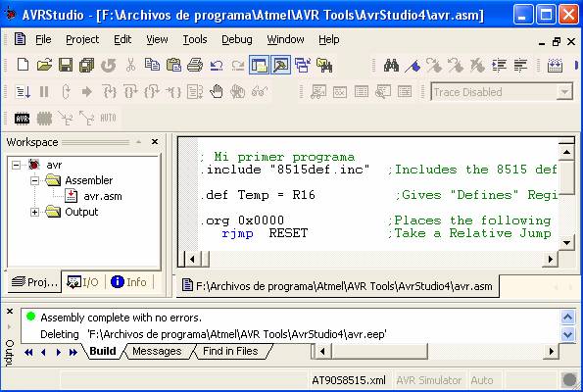Open the Debug menu
Viewport: 583px width, 392px height.
pyautogui.click(x=237, y=39)
